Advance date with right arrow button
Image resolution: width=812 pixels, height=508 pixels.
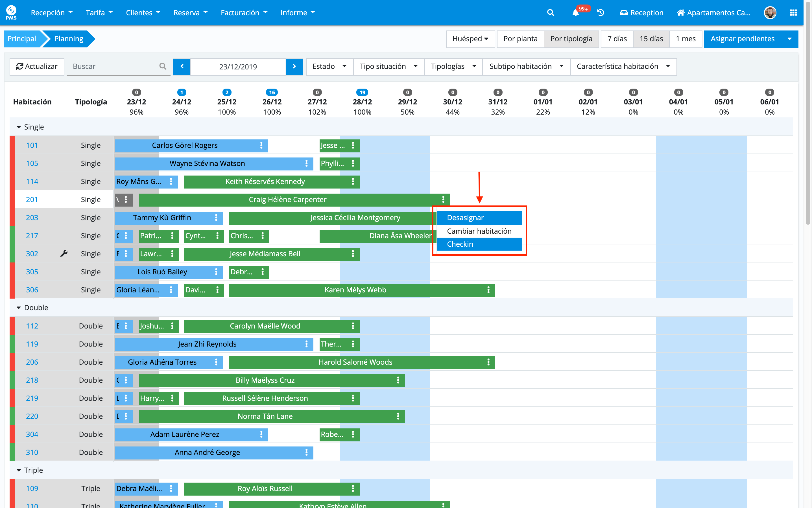[294, 67]
